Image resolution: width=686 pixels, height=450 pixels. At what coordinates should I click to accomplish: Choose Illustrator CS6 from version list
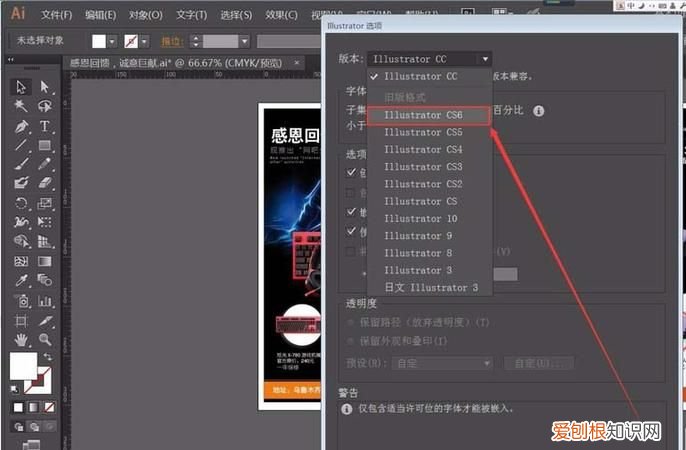pos(429,115)
